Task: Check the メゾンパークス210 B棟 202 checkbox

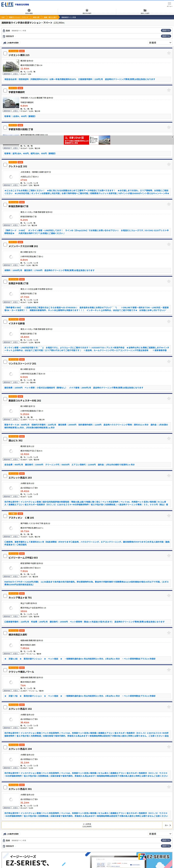Action: click(x=5, y=244)
